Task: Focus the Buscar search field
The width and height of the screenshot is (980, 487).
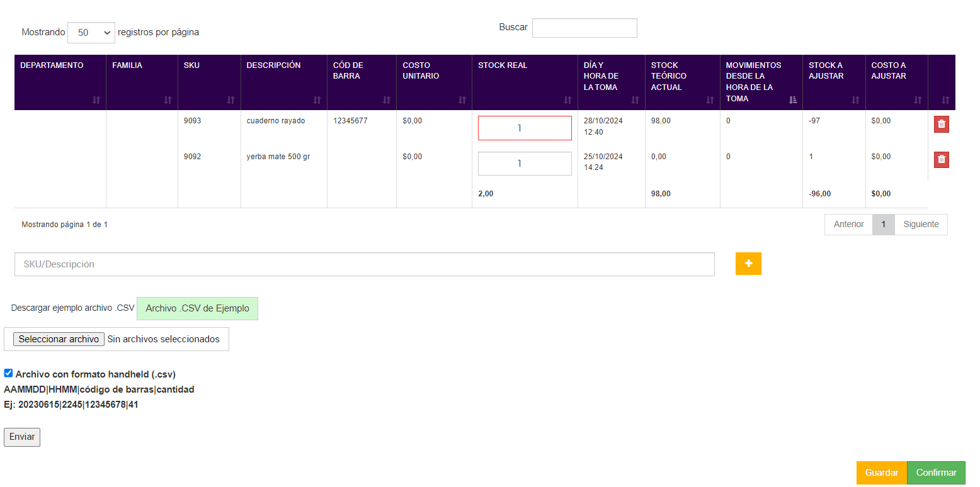Action: pyautogui.click(x=584, y=28)
